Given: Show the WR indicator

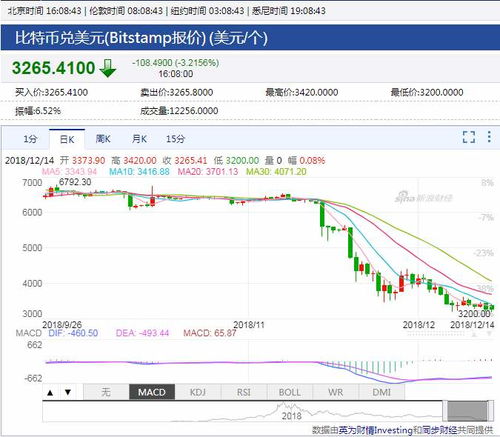Looking at the screenshot, I should coord(336,392).
